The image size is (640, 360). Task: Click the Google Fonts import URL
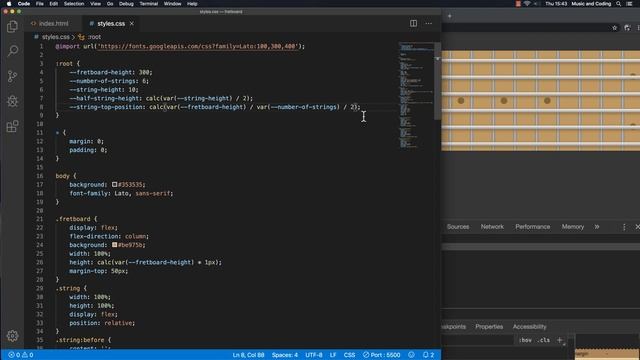[x=198, y=46]
